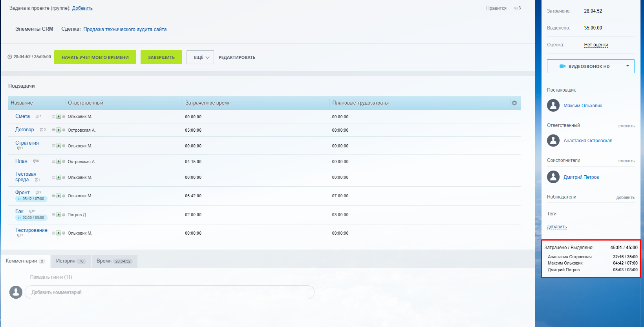Open the deal link Продажа технического аудита сайта
644x327 pixels.
tap(125, 29)
